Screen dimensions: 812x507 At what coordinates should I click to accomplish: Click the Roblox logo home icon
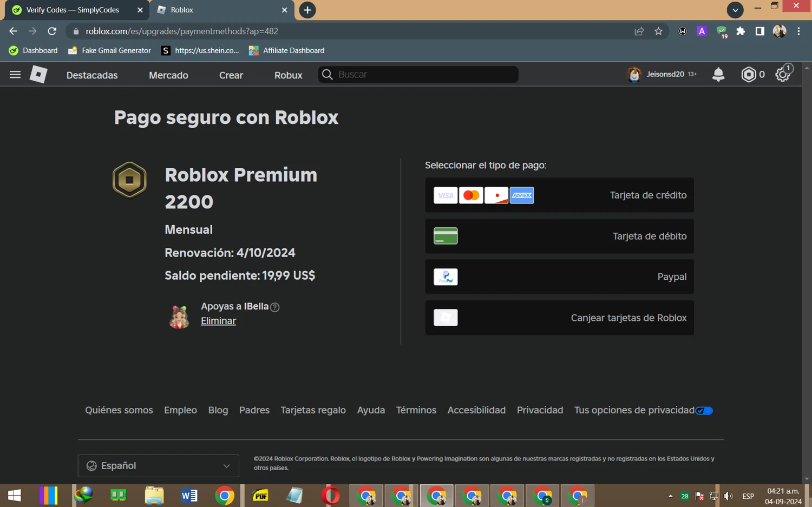tap(38, 75)
